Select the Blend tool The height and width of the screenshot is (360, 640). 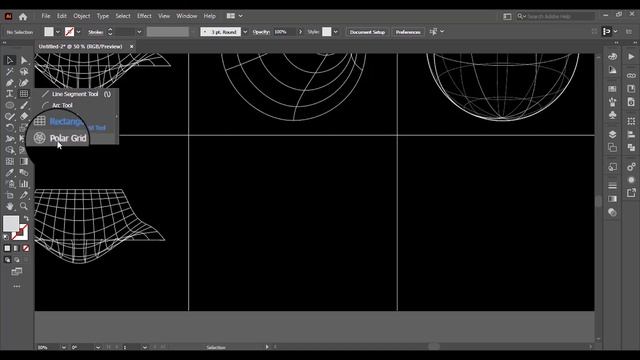(24, 173)
